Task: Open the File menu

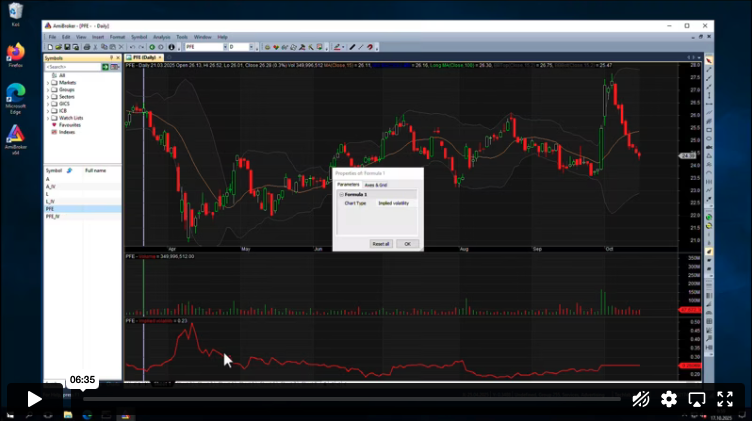Action: 52,37
